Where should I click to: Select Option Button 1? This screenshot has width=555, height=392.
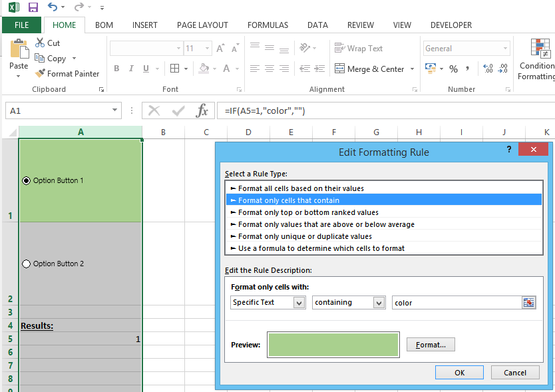pyautogui.click(x=25, y=180)
